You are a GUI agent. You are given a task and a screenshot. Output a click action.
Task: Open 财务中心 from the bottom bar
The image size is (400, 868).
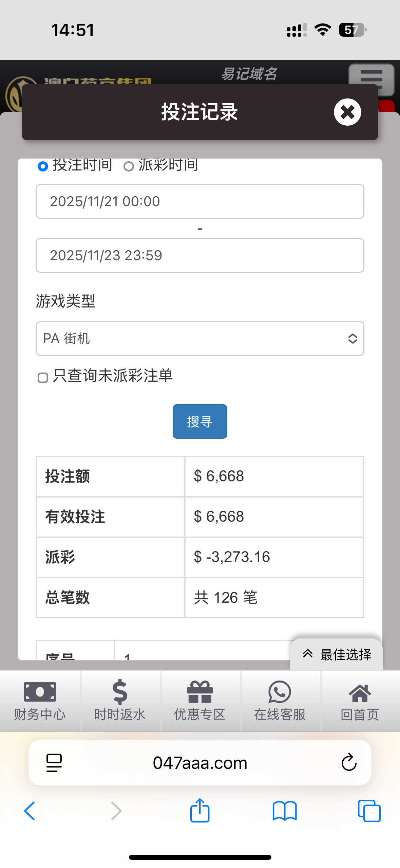(40, 700)
